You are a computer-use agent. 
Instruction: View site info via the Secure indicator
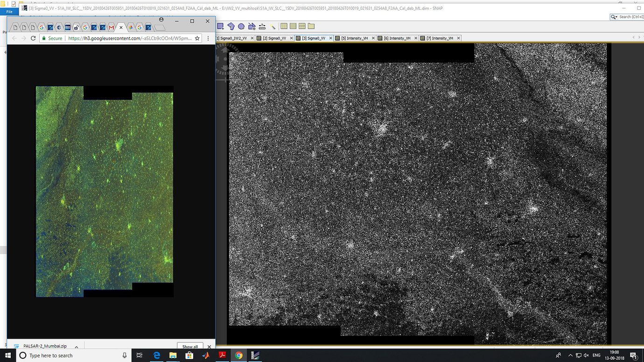(52, 38)
